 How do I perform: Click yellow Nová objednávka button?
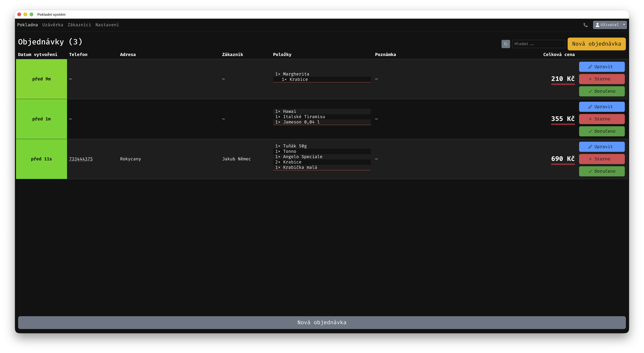point(596,44)
